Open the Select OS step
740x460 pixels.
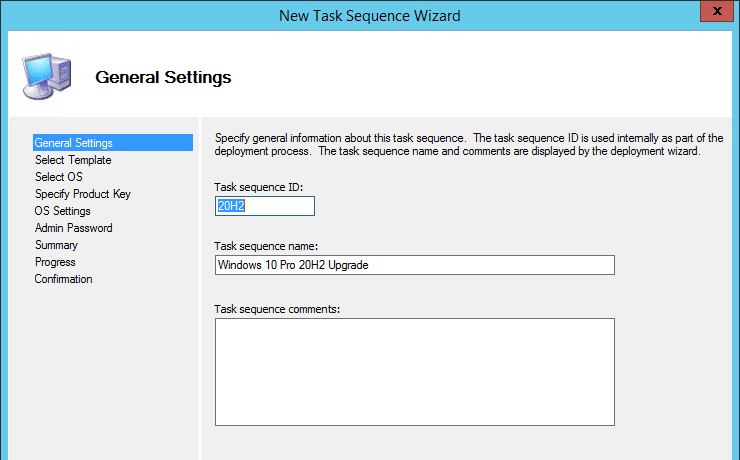[x=59, y=177]
